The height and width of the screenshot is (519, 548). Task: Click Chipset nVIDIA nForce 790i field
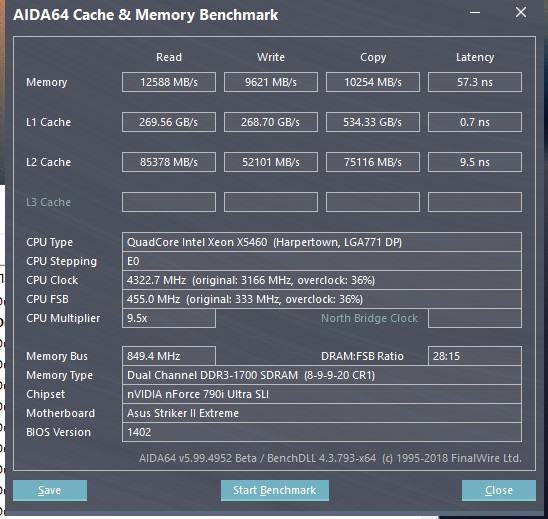click(x=322, y=394)
